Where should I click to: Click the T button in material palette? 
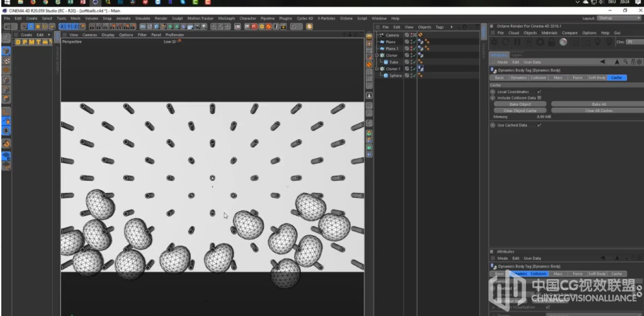click(38, 42)
